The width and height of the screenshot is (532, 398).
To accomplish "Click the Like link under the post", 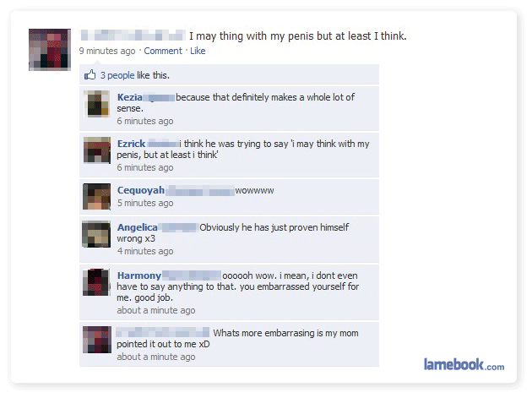I will [198, 51].
